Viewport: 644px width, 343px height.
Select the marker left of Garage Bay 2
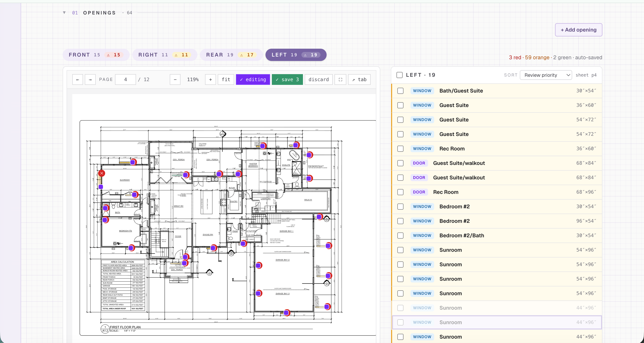[258, 265]
